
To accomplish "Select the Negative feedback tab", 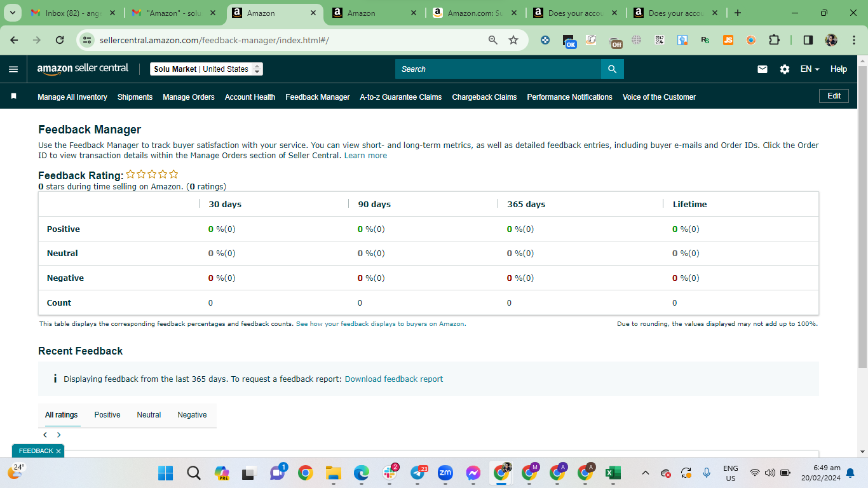I will (192, 415).
